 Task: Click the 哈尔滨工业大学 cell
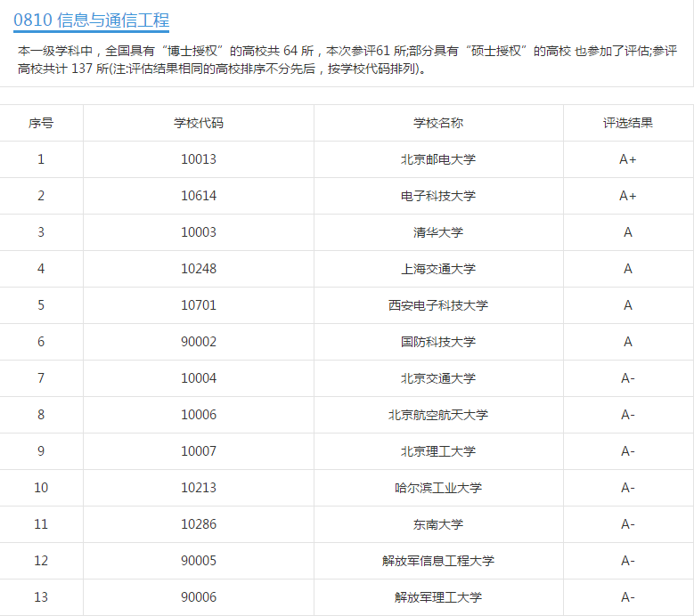click(438, 488)
